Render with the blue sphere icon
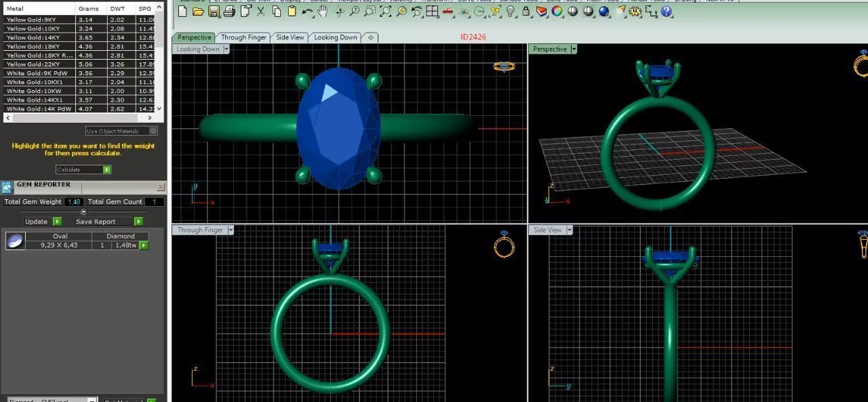The height and width of the screenshot is (402, 868). click(604, 12)
